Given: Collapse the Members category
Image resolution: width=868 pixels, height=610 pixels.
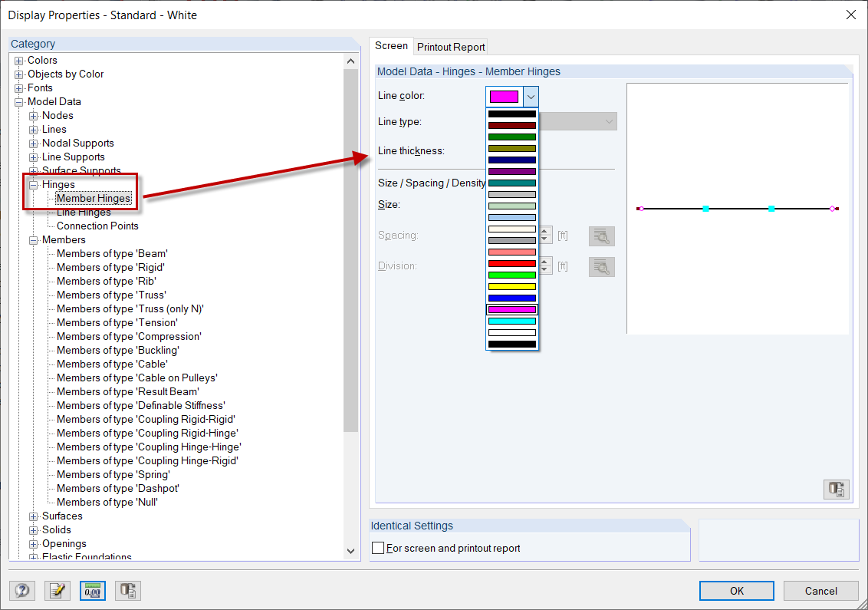Looking at the screenshot, I should click(32, 239).
